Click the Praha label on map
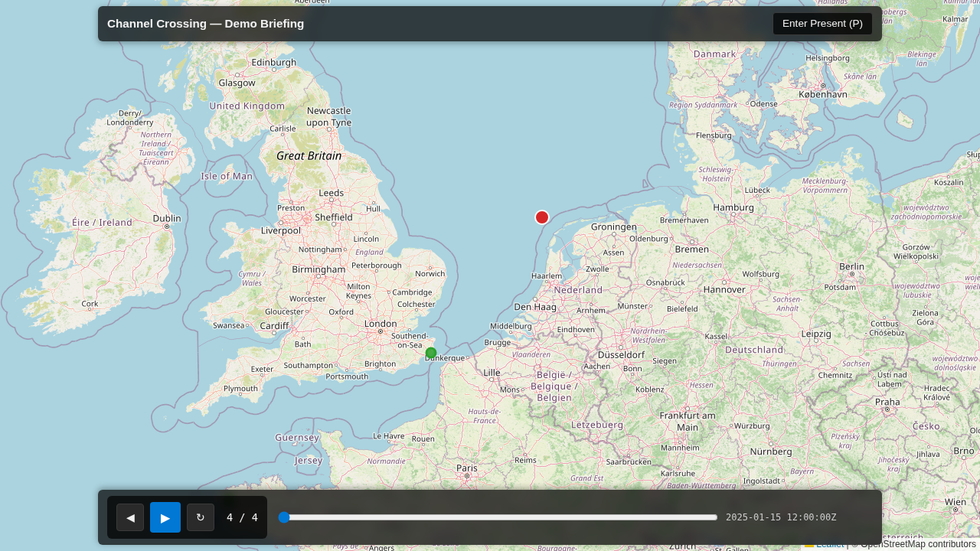Viewport: 980px width, 551px height. point(887,402)
